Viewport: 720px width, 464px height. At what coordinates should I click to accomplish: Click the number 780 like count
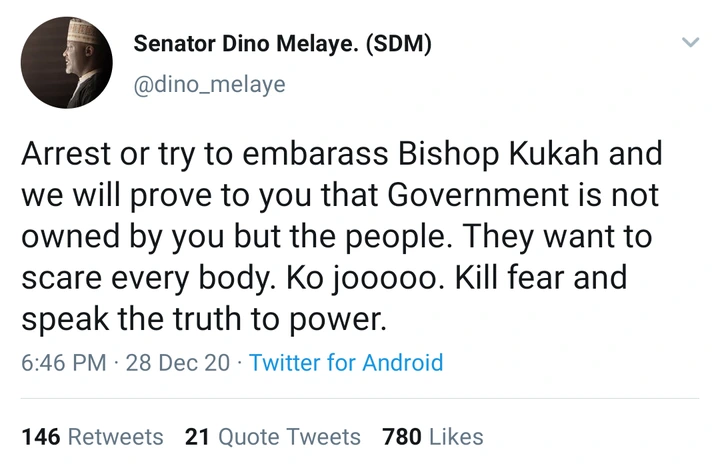tap(401, 437)
